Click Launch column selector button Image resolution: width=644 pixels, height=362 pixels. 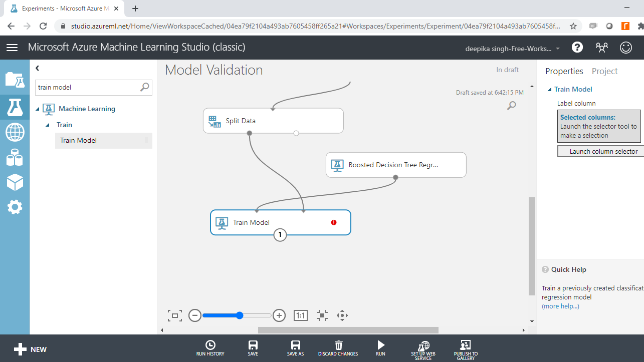click(x=600, y=151)
